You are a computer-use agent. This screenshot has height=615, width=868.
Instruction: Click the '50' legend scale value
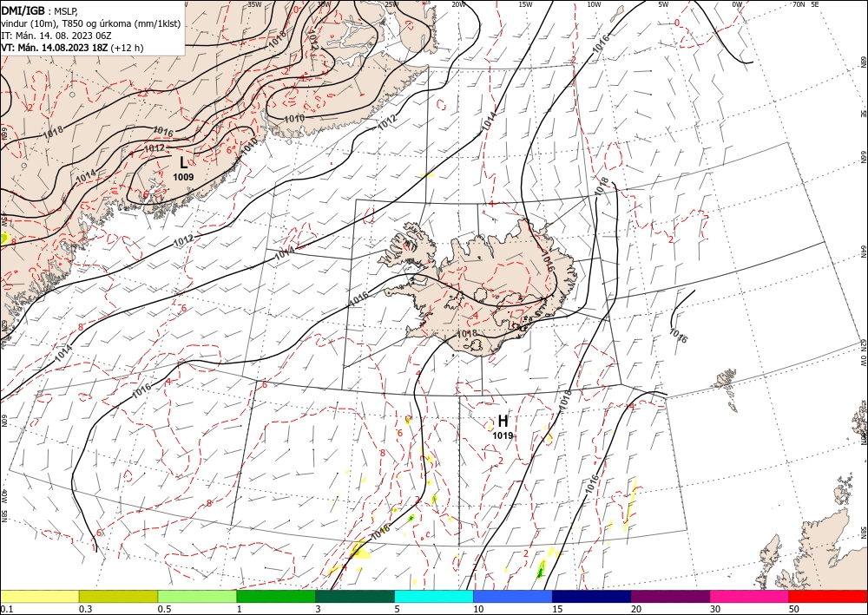point(794,609)
